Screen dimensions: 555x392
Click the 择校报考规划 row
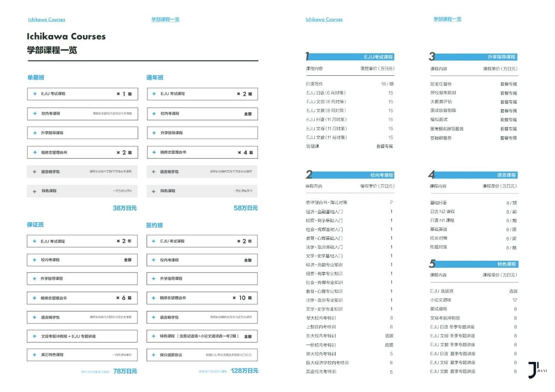click(474, 93)
